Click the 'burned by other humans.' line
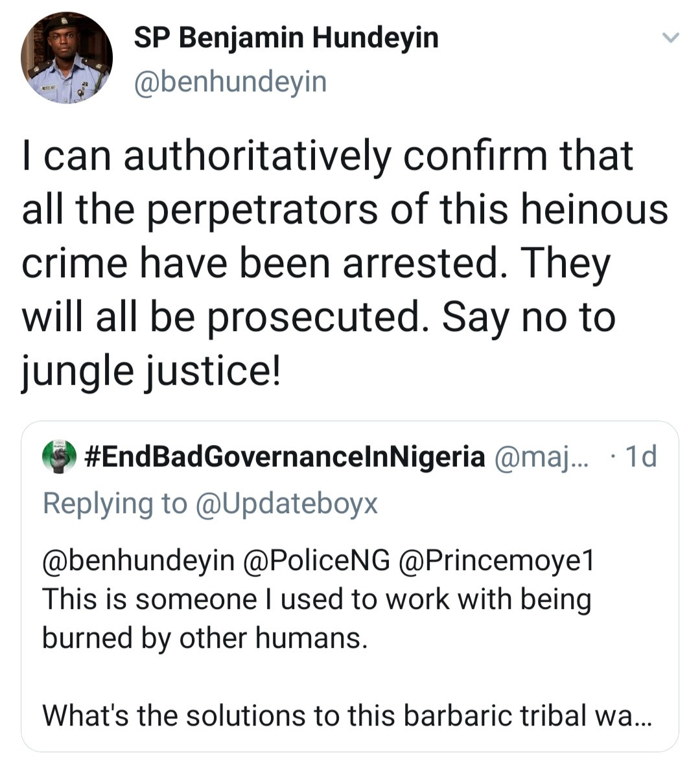 pos(205,638)
